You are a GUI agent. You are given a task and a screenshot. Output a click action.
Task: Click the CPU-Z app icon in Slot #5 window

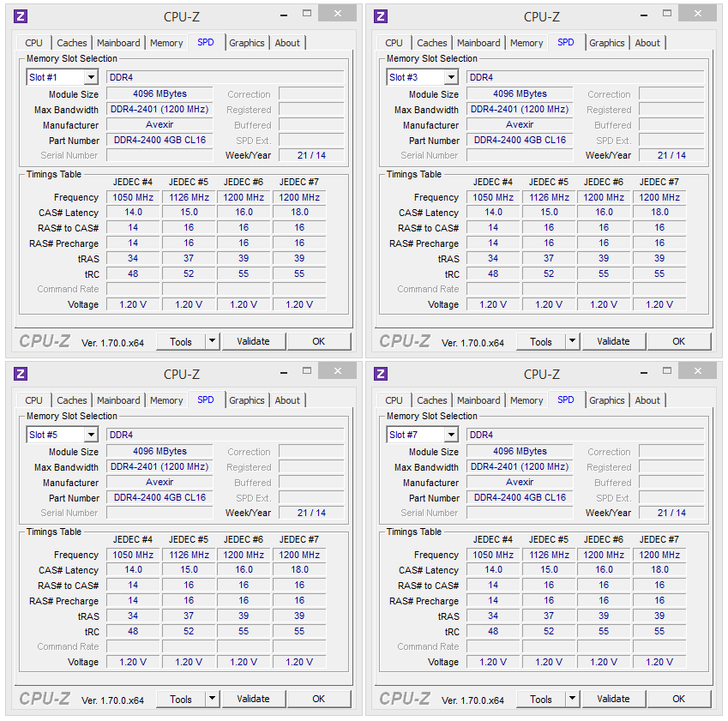click(x=21, y=374)
